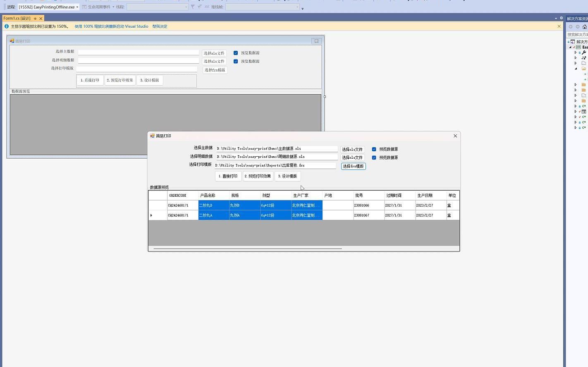The height and width of the screenshot is (367, 588).
Task: Click the 选择主数据 path field in running window
Action: tap(277, 149)
